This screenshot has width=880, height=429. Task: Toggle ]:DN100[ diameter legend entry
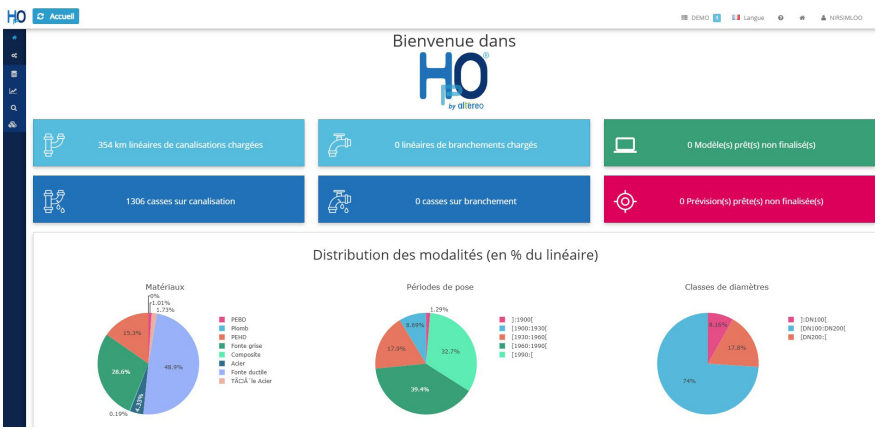pos(807,320)
